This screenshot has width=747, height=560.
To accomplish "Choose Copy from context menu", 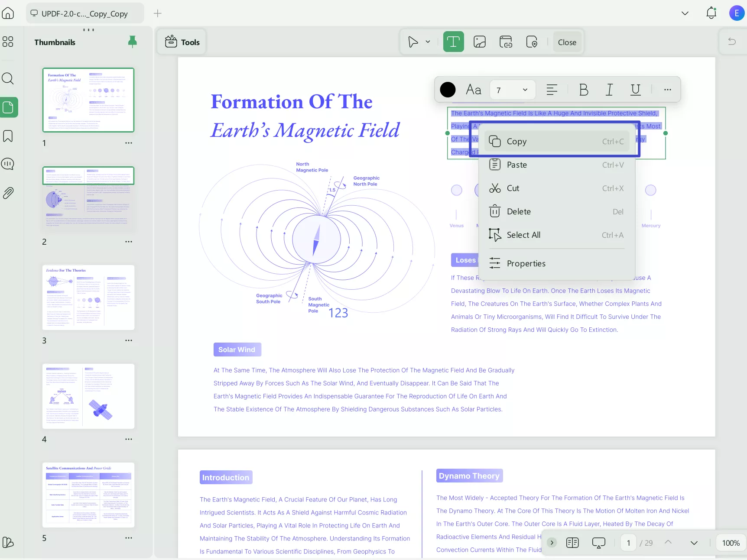I will [557, 141].
